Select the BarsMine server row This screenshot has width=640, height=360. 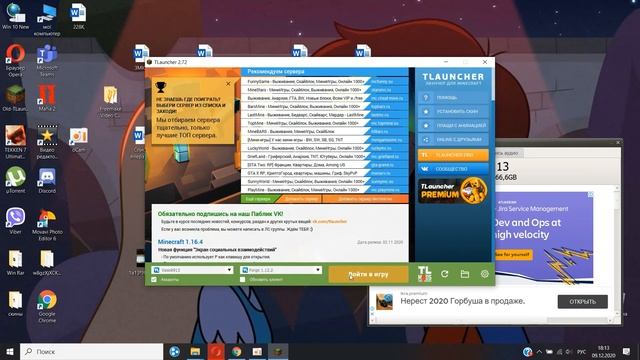point(324,107)
